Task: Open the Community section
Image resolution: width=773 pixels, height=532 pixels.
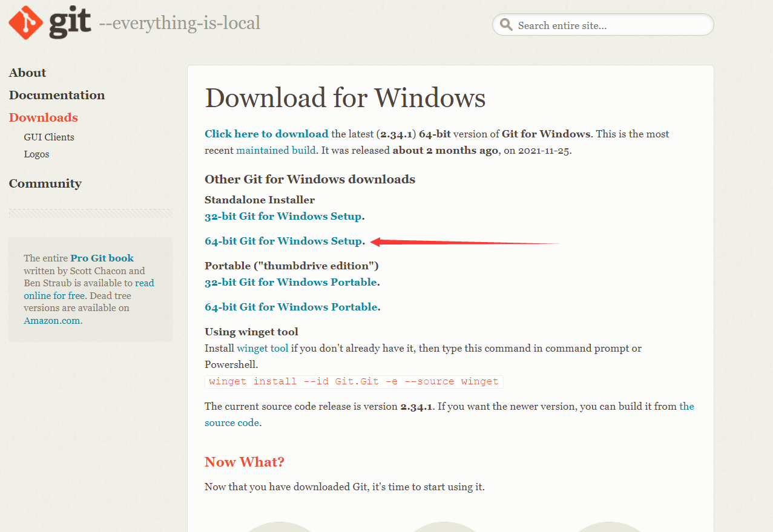Action: [x=45, y=183]
